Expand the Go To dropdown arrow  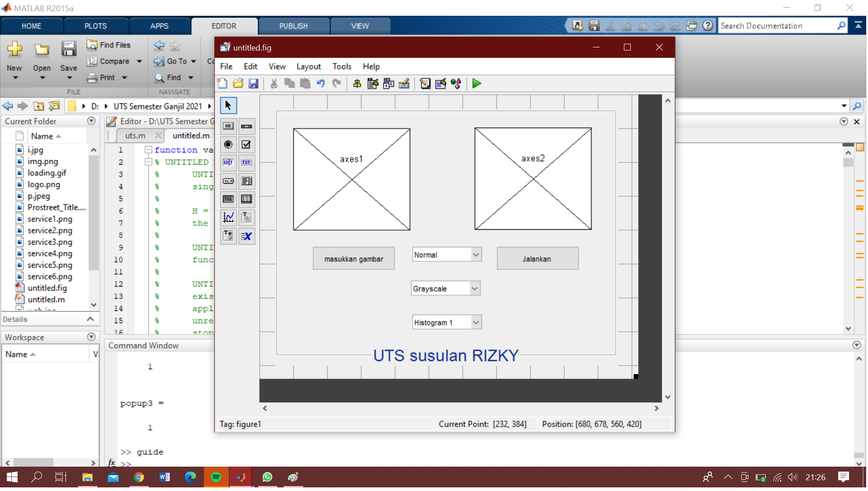(x=194, y=61)
